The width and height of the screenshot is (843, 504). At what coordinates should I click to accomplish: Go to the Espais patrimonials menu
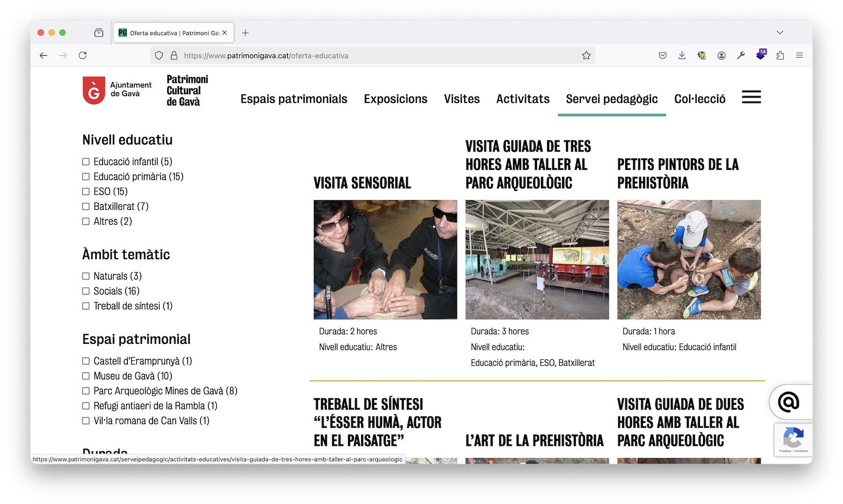click(x=294, y=99)
